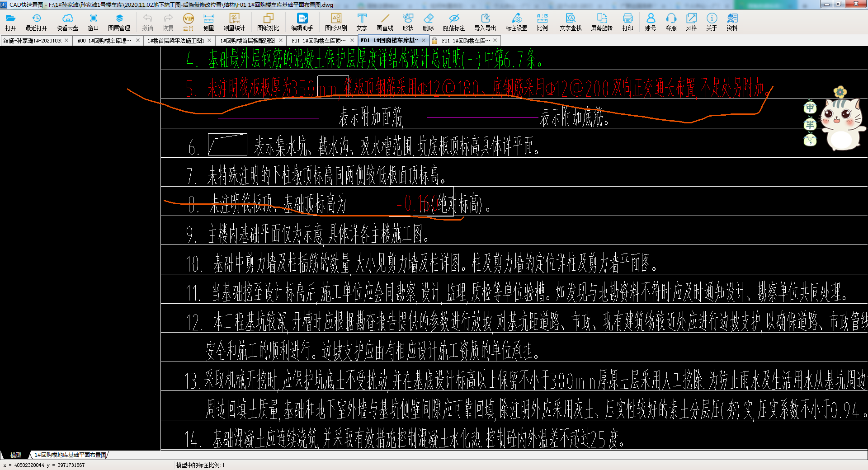Restore down the CAD快速看图 window
The image size is (868, 470).
pyautogui.click(x=838, y=4)
